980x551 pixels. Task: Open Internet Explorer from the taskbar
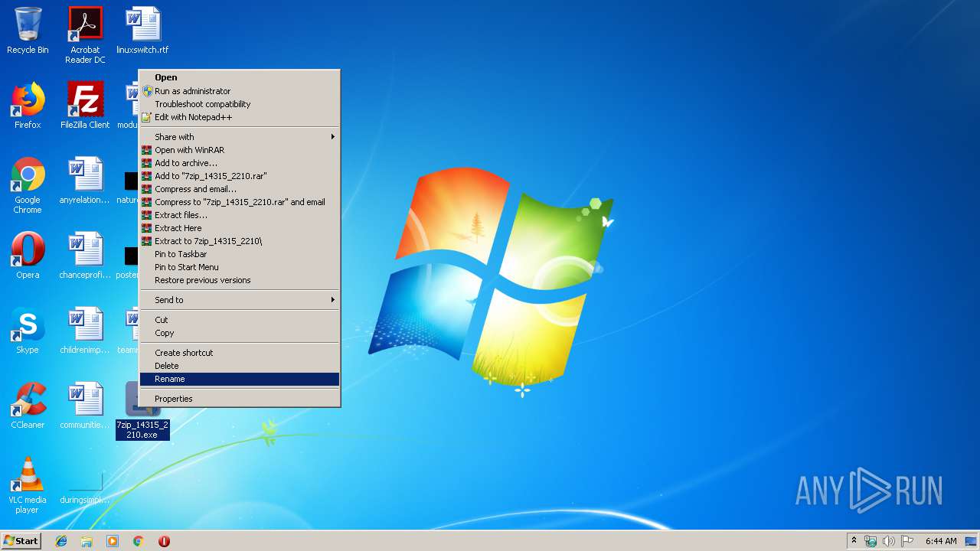(61, 541)
